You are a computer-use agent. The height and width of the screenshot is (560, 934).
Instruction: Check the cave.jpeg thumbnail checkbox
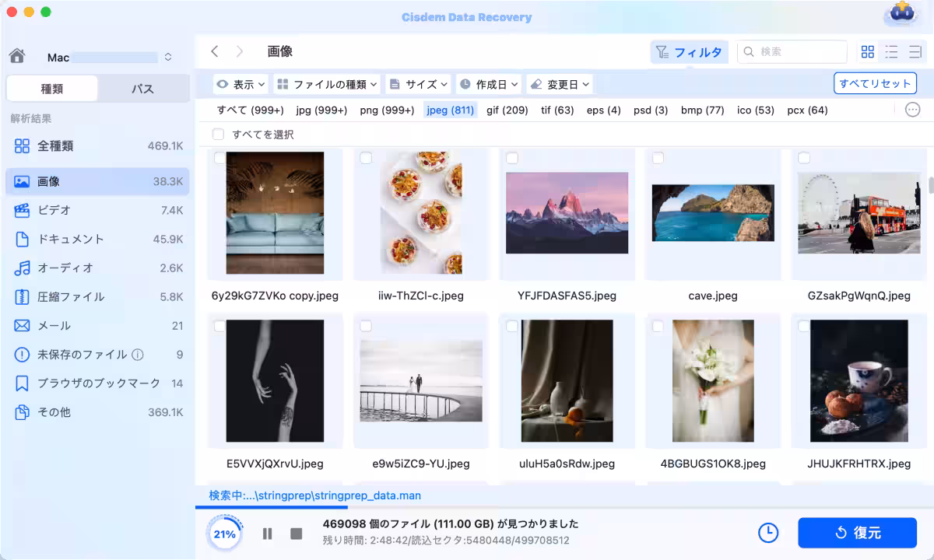click(x=658, y=157)
